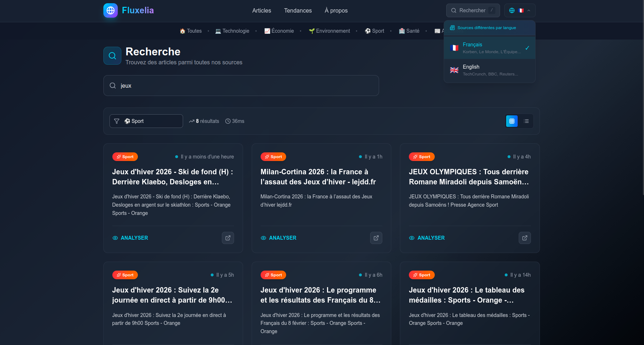644x345 pixels.
Task: Select the Technologie category tab
Action: point(232,31)
